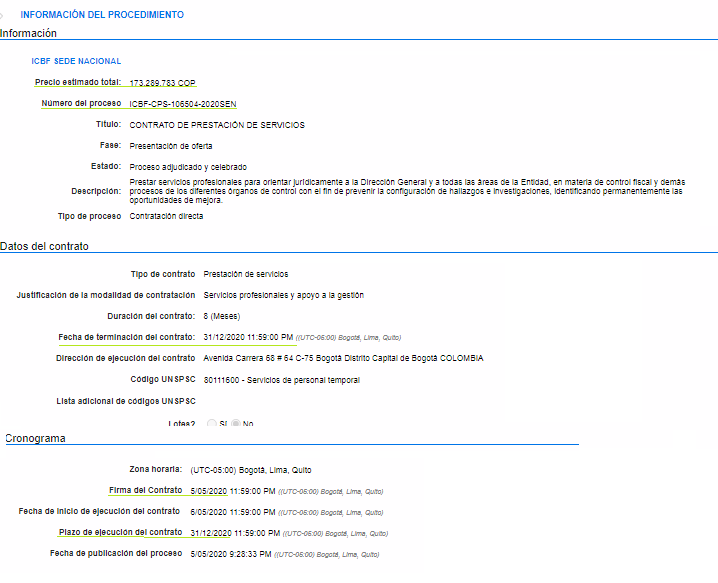Click the Datos del contrato section heading
The height and width of the screenshot is (583, 718).
pos(44,246)
